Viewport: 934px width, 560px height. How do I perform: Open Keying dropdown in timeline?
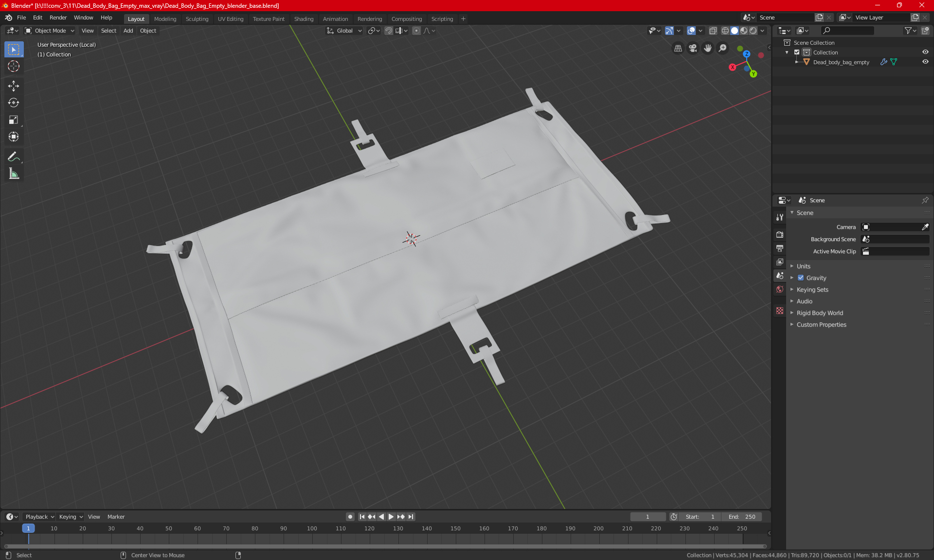click(71, 517)
